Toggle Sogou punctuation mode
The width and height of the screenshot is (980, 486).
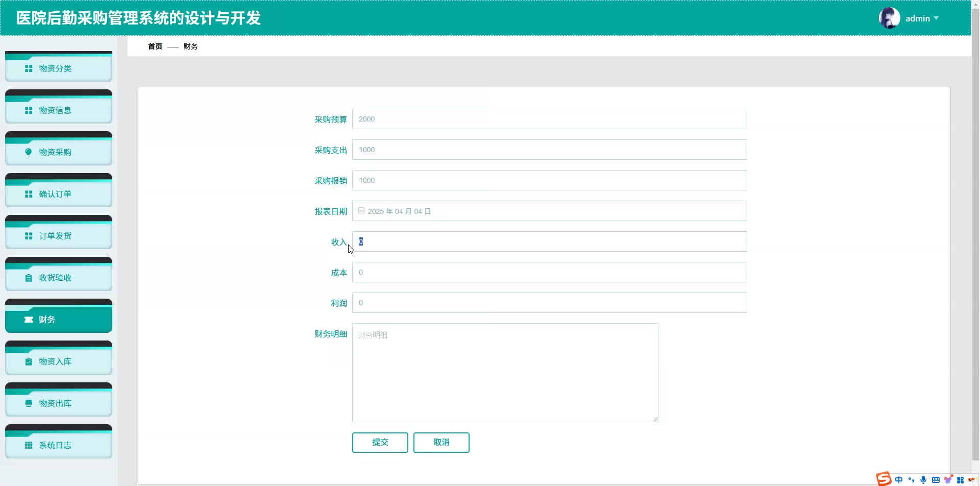click(x=911, y=480)
